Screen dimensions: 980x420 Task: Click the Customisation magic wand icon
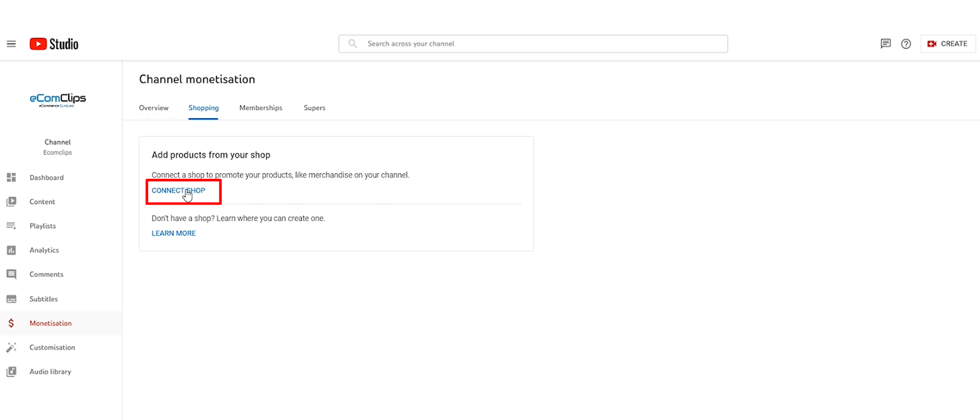pos(11,348)
